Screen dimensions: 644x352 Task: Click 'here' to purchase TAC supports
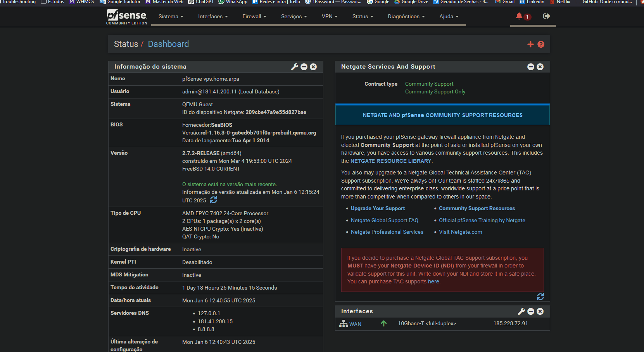pos(433,281)
